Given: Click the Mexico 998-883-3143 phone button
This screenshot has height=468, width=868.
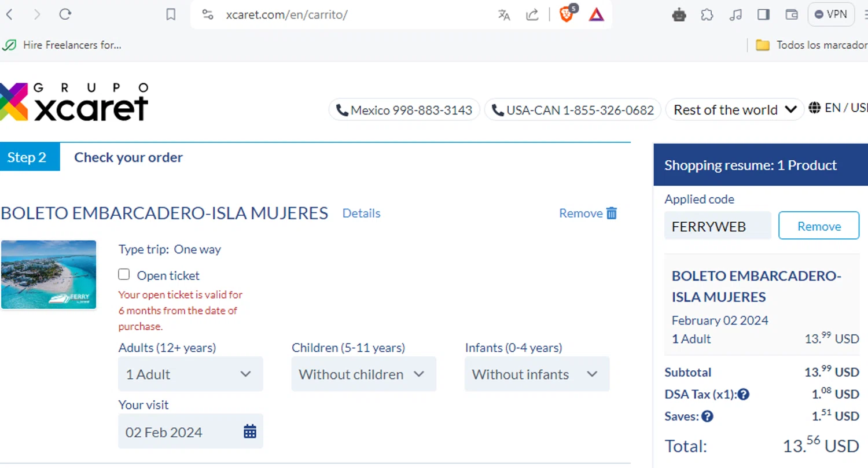Looking at the screenshot, I should click(x=404, y=109).
